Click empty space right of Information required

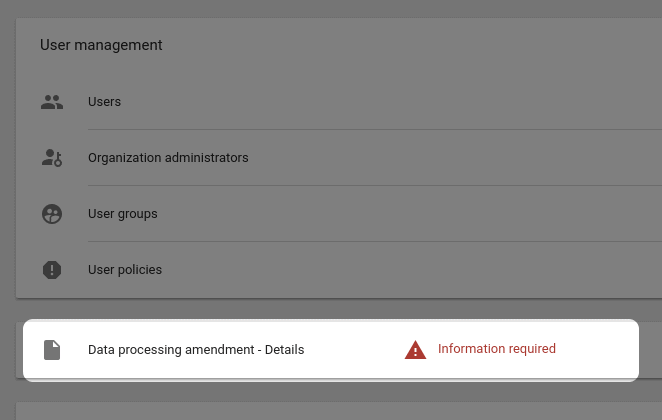(595, 350)
